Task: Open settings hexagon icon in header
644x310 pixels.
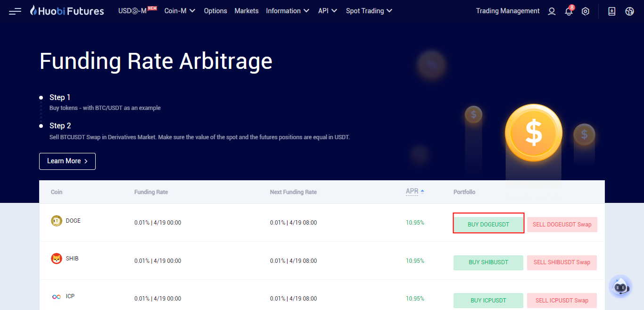Action: click(586, 11)
